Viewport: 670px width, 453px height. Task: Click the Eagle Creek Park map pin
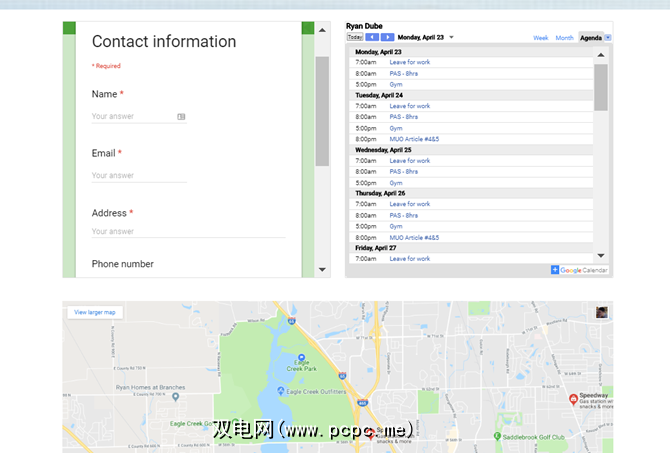point(302,357)
